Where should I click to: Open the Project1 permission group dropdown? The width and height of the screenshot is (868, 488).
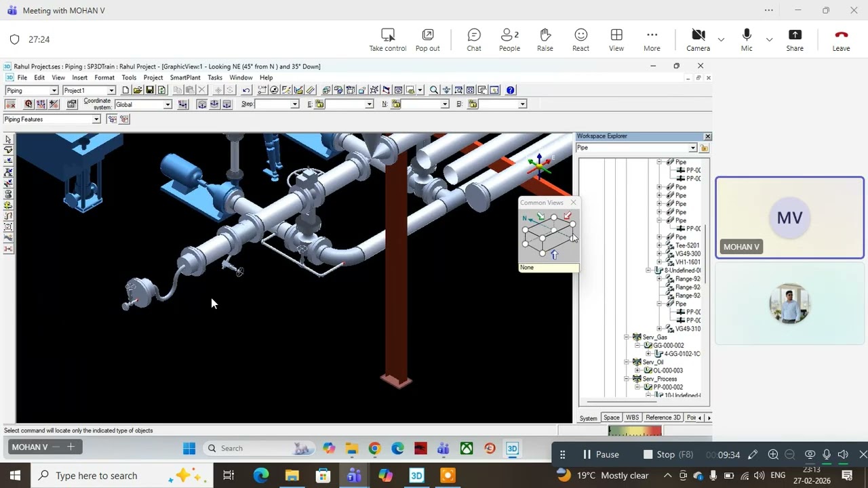(x=112, y=91)
